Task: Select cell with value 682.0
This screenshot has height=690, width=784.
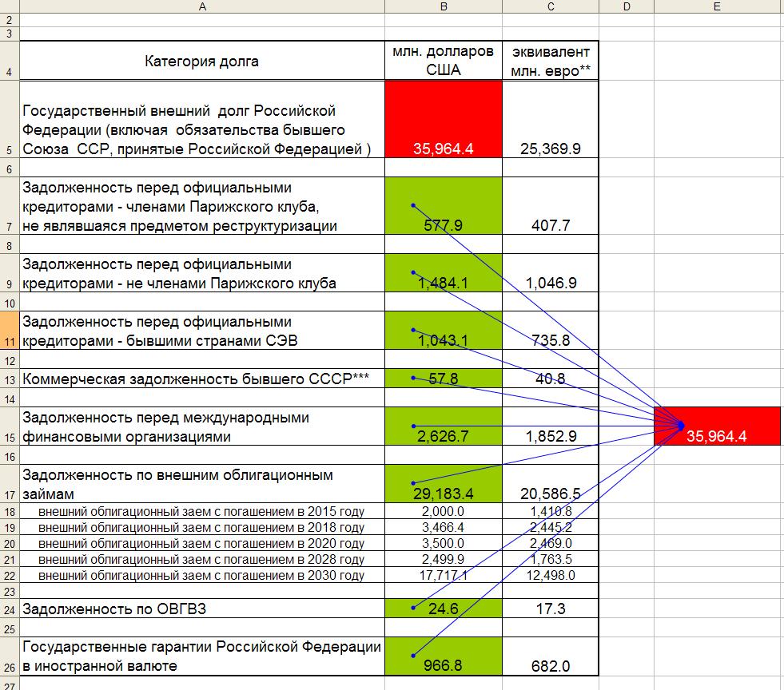Action: click(x=551, y=656)
